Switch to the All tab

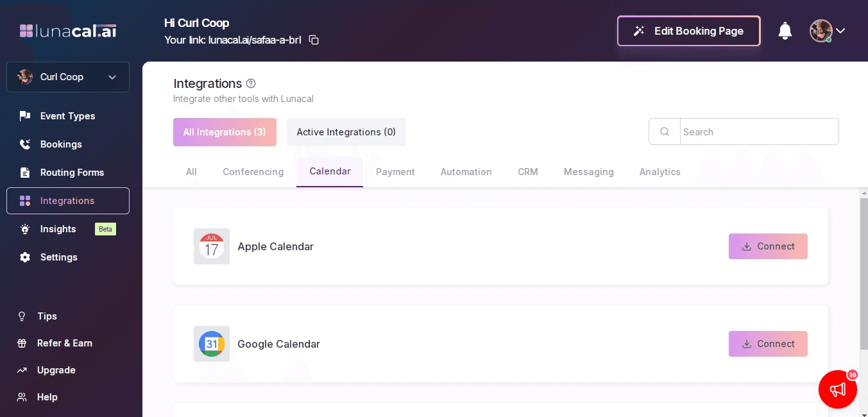(191, 172)
